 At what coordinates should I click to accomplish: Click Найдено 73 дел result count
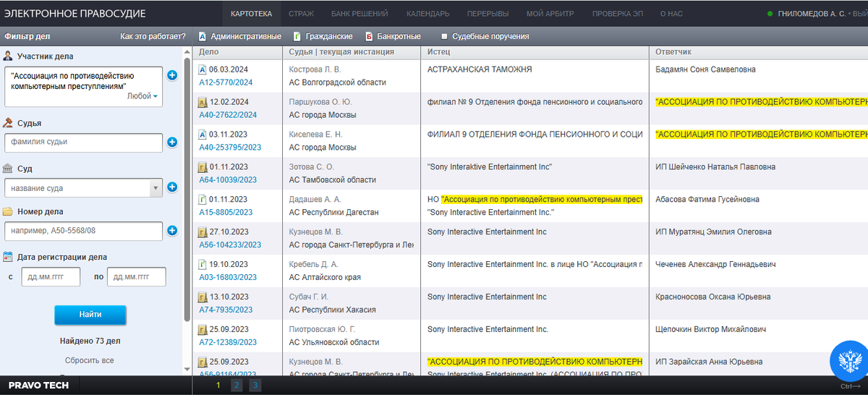90,341
